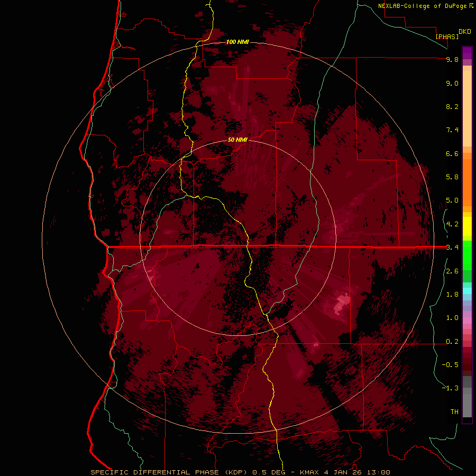Viewport: 476px width, 476px height.
Task: Select the 2.6 scale value
Action: (x=452, y=271)
